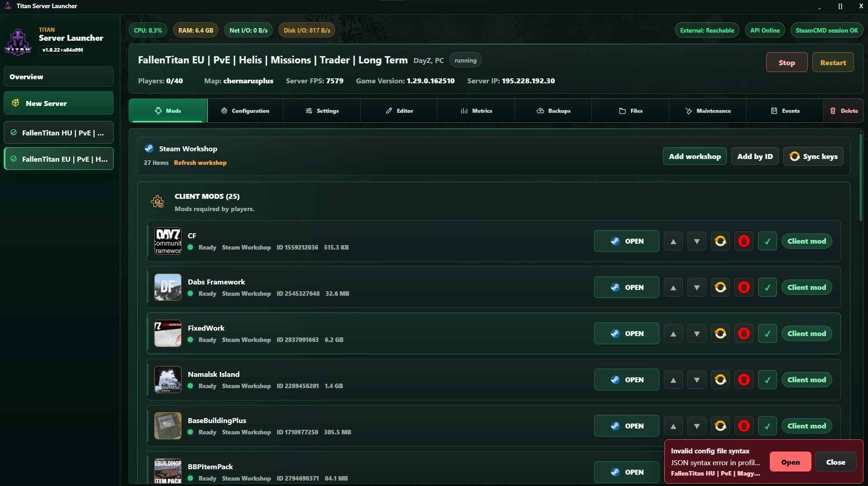The width and height of the screenshot is (868, 486).
Task: Open CF mod in Steam
Action: (626, 241)
